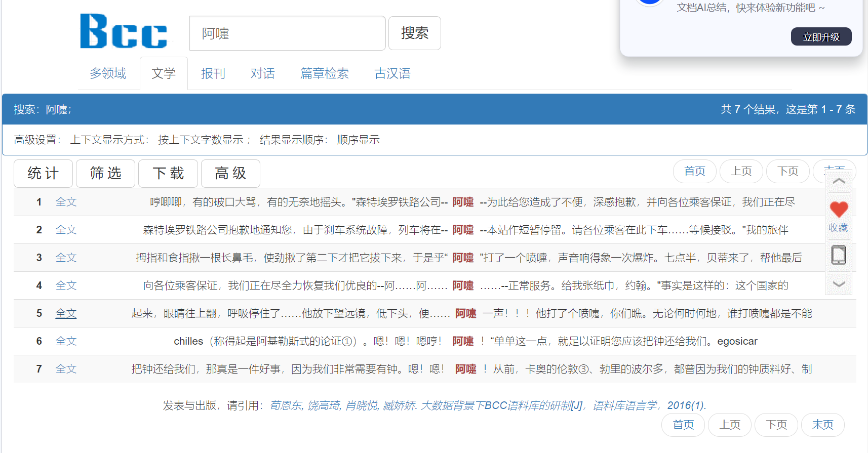
Task: Open the 筛选 filter button
Action: tap(105, 174)
